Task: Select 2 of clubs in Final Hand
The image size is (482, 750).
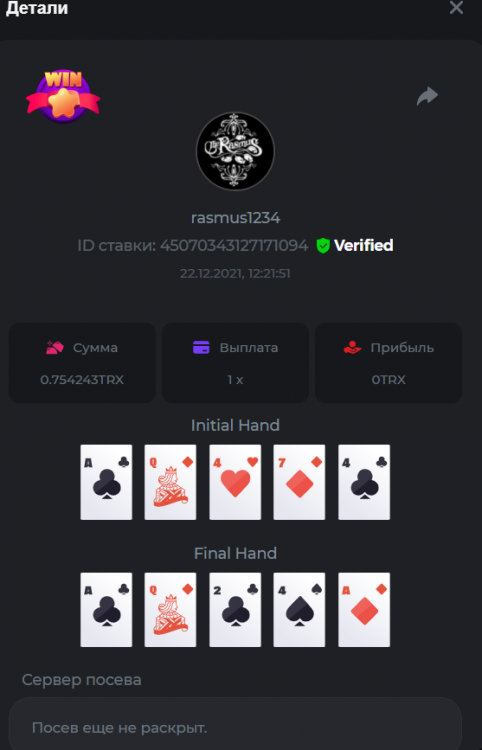Action: [235, 610]
